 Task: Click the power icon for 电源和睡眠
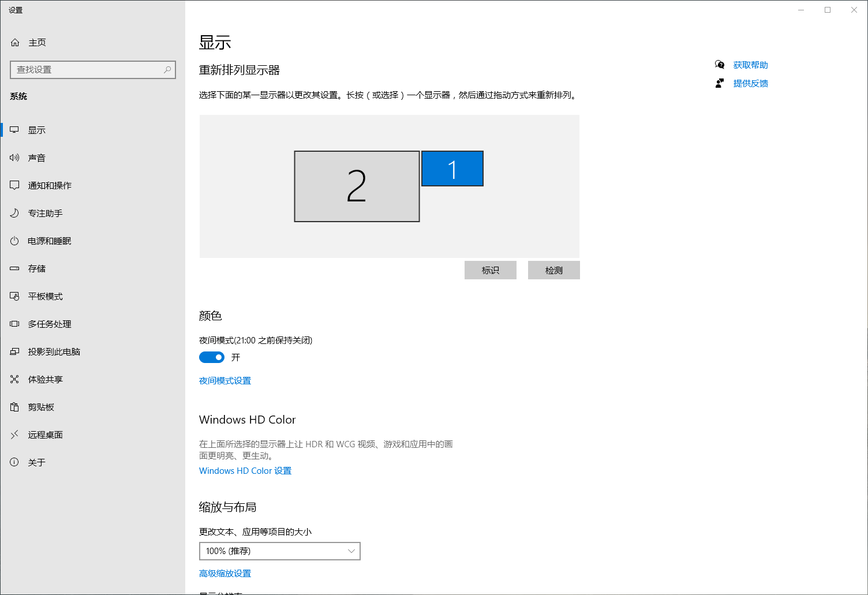(14, 241)
